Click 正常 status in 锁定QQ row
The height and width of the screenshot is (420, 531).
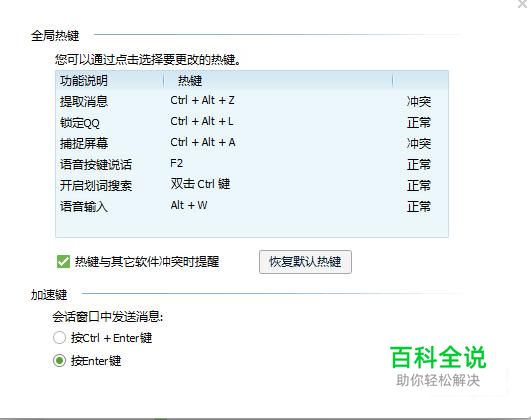click(x=419, y=123)
